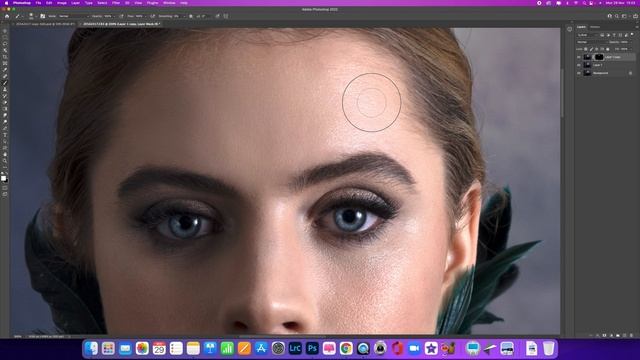Open the File menu
640x360 pixels.
pos(38,3)
